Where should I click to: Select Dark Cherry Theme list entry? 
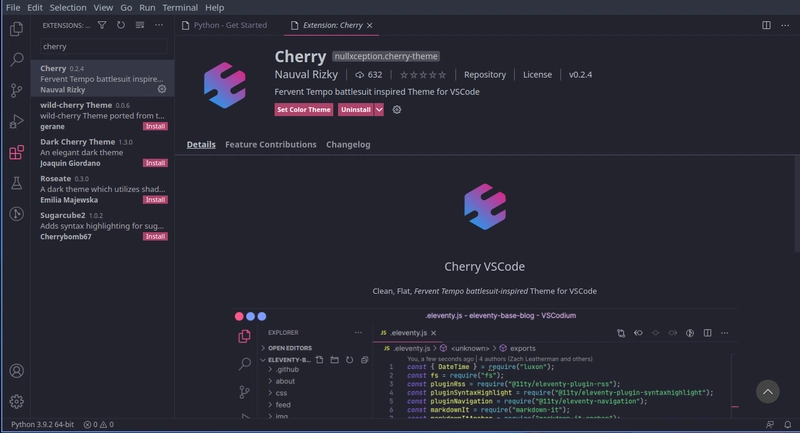pos(103,152)
